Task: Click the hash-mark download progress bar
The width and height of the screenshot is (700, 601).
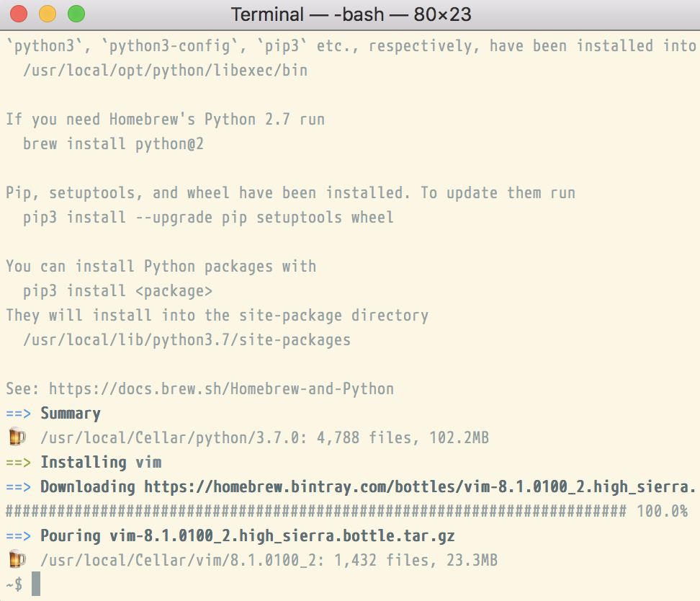Action: click(x=315, y=512)
